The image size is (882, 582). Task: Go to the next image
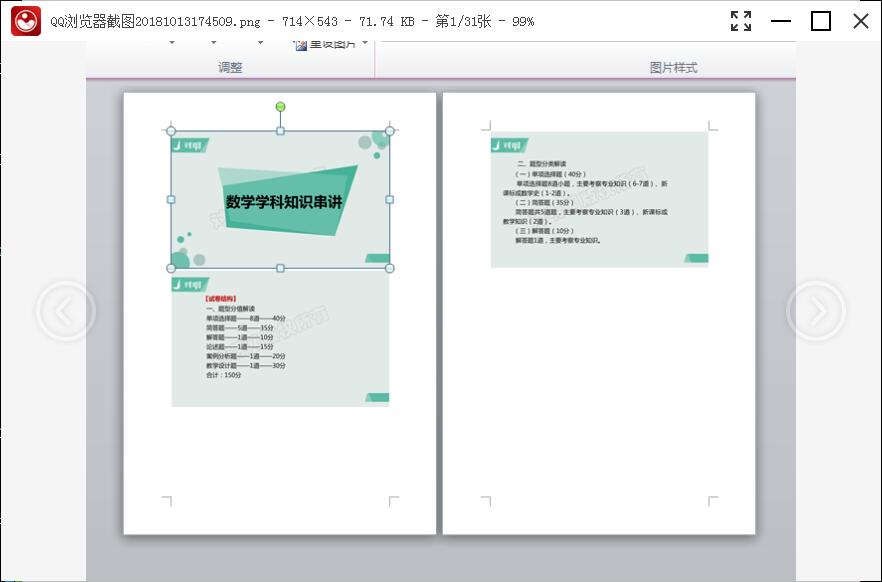pyautogui.click(x=816, y=311)
